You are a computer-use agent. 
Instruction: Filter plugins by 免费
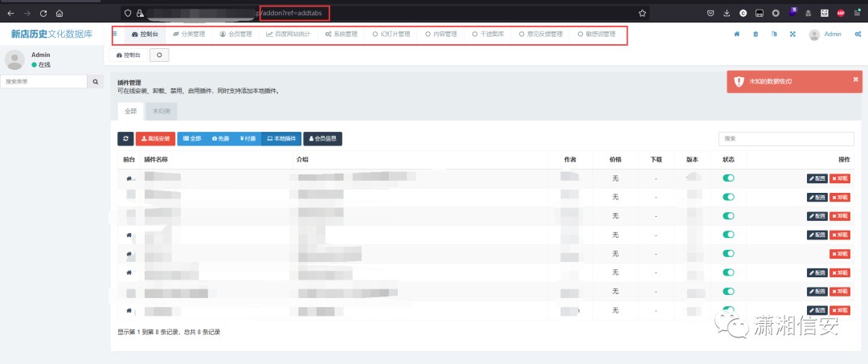pos(220,139)
